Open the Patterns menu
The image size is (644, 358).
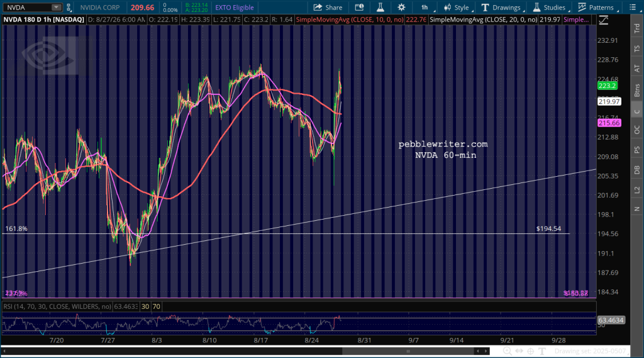coord(596,8)
